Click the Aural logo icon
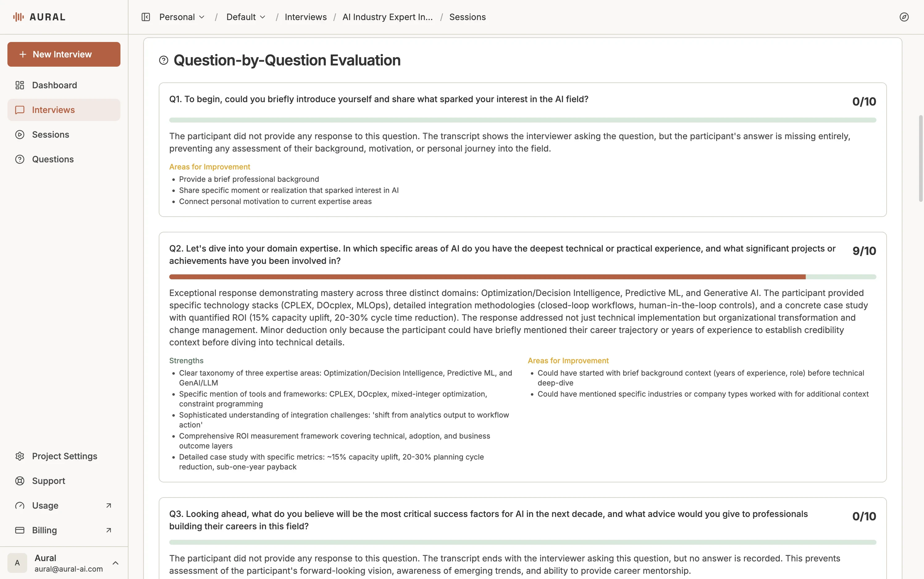The width and height of the screenshot is (924, 579). pos(19,17)
